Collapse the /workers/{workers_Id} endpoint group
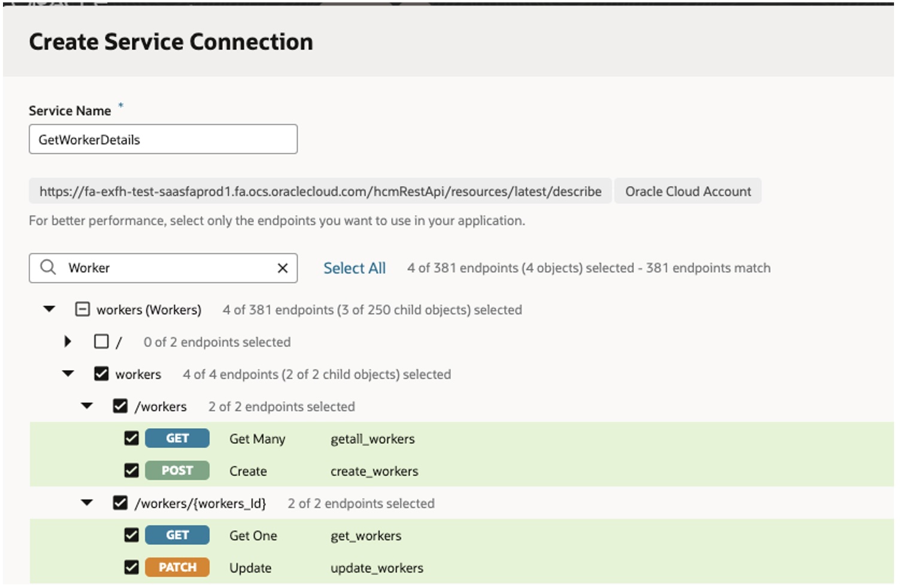Viewport: 900px width, 588px height. pos(87,503)
